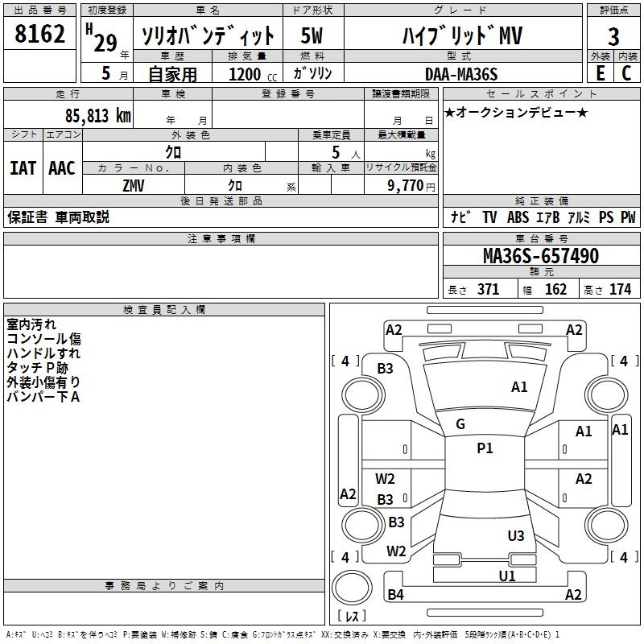Image resolution: width=644 pixels, height=644 pixels.
Task: Click the オークションデビュー sales point text
Action: pos(515,112)
